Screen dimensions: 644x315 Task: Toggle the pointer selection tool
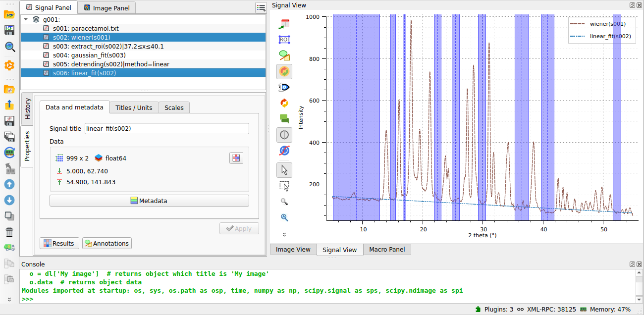(284, 170)
